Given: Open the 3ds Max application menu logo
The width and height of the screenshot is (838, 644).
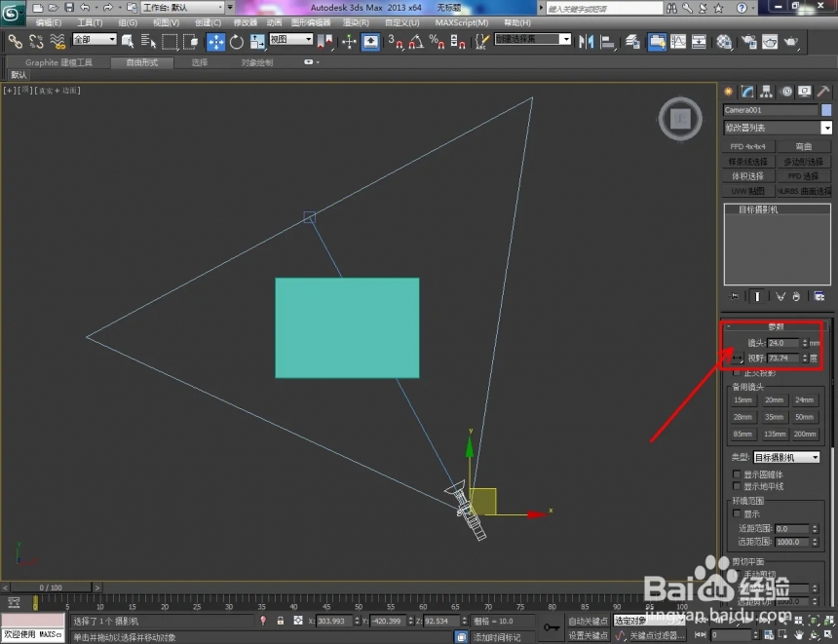Looking at the screenshot, I should (12, 13).
